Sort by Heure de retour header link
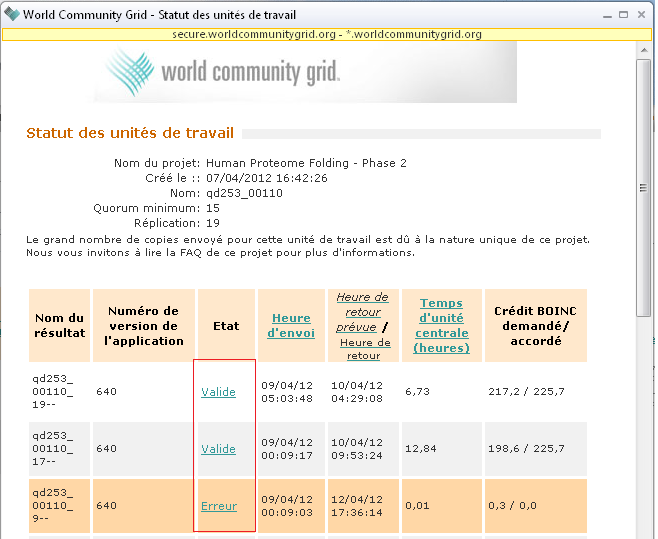 click(365, 349)
